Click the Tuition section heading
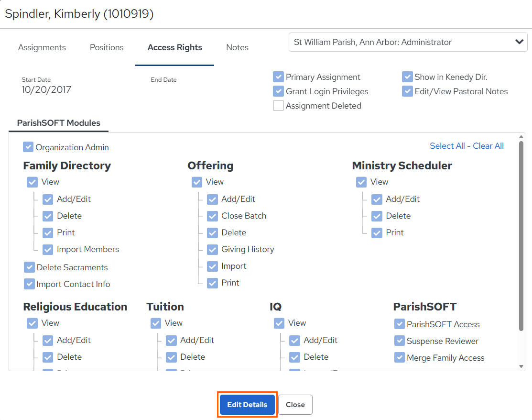Viewport: 532px width, 420px height. pyautogui.click(x=165, y=307)
